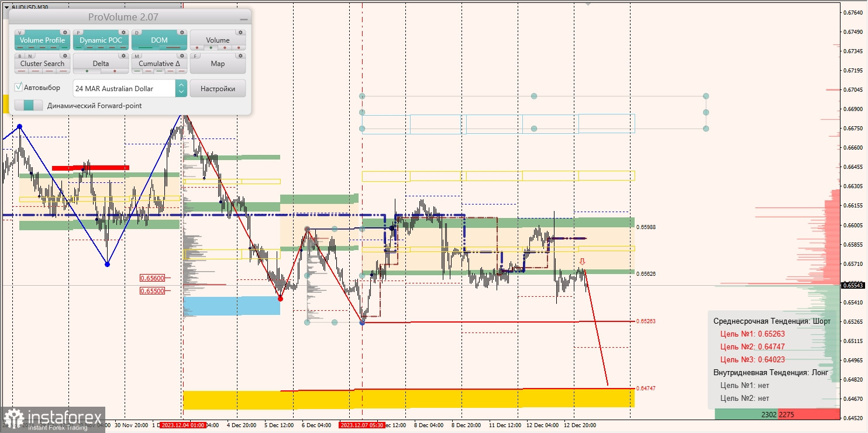Open Volume module settings gear
This screenshot has width=868, height=433.
240,33
